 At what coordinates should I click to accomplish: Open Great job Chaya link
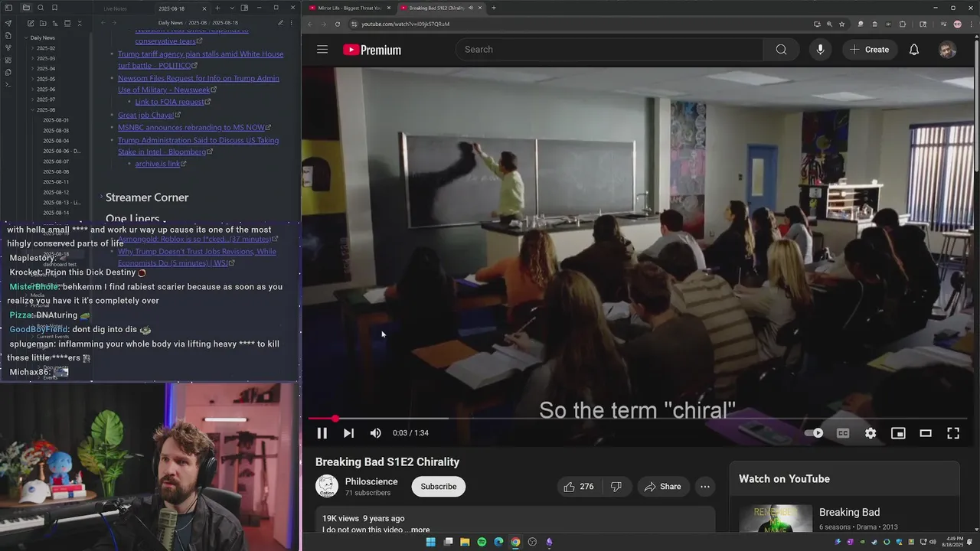click(x=146, y=116)
